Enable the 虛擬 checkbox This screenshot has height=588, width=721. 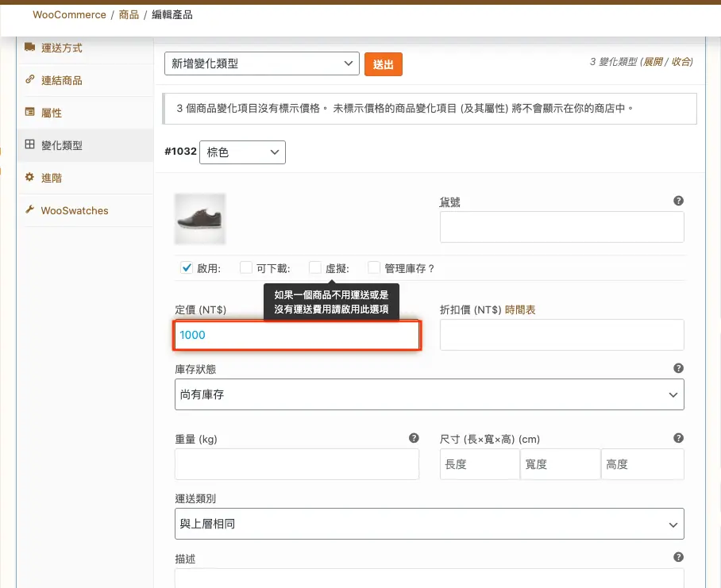coord(315,268)
